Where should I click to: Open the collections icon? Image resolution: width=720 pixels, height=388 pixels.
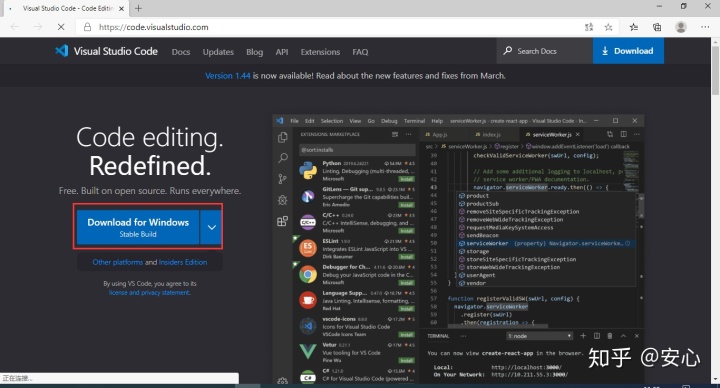pyautogui.click(x=657, y=27)
